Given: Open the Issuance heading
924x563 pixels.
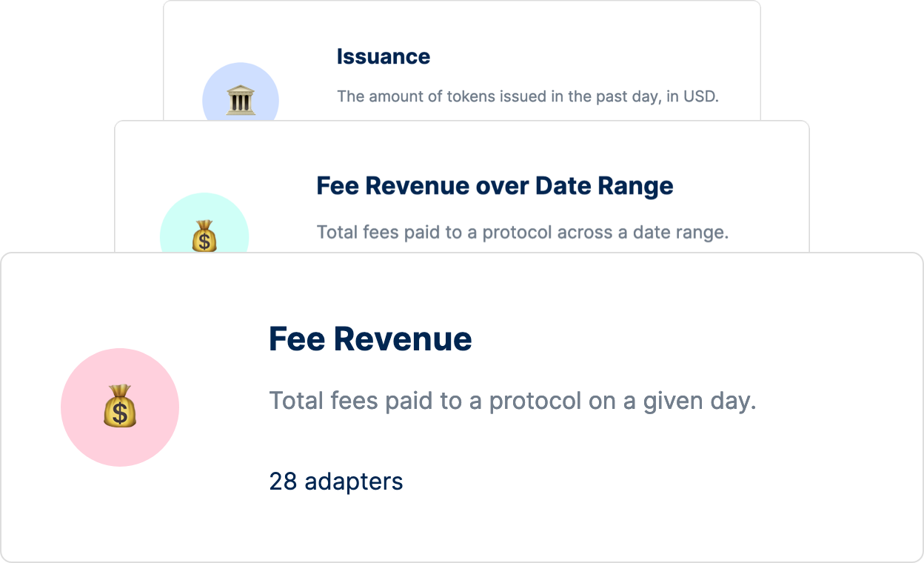Looking at the screenshot, I should tap(383, 57).
